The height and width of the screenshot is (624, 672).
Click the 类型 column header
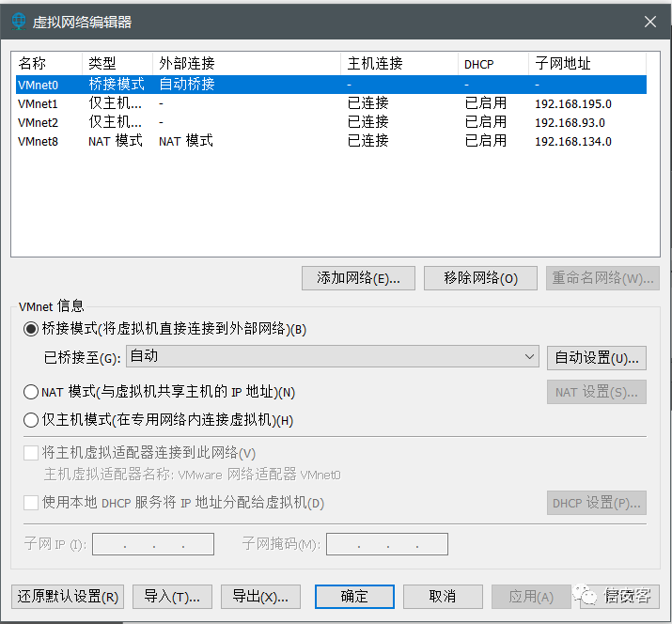[x=117, y=63]
